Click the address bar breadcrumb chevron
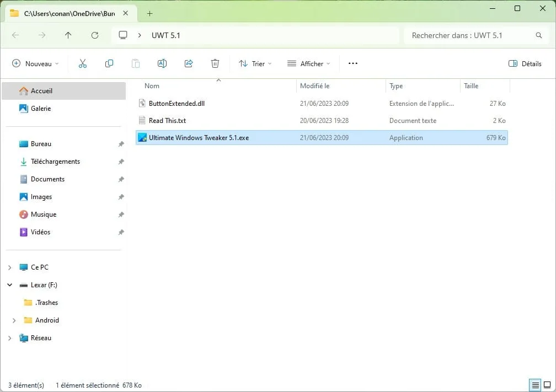The width and height of the screenshot is (556, 392). (x=140, y=35)
